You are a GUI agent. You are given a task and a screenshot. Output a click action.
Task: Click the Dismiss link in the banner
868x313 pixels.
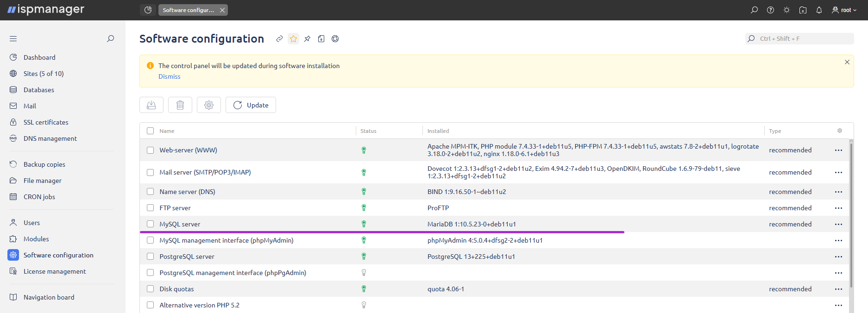coord(170,76)
